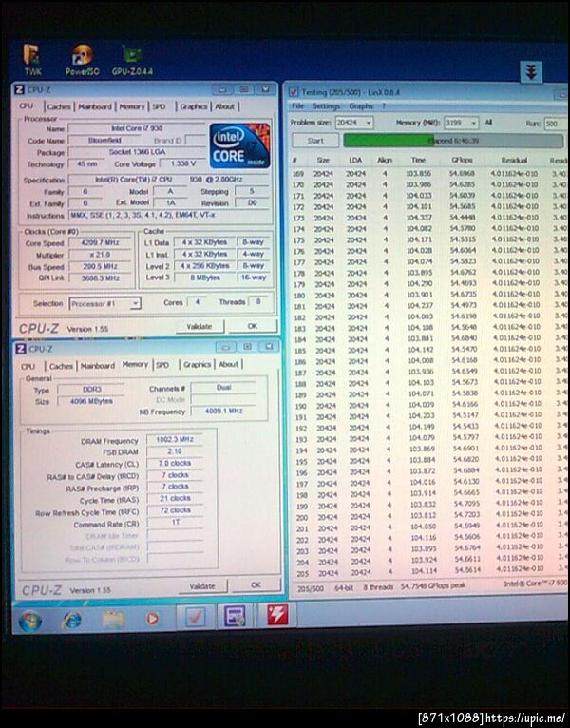The height and width of the screenshot is (728, 570).
Task: Click the LDA column header in LinX
Action: coord(355,160)
